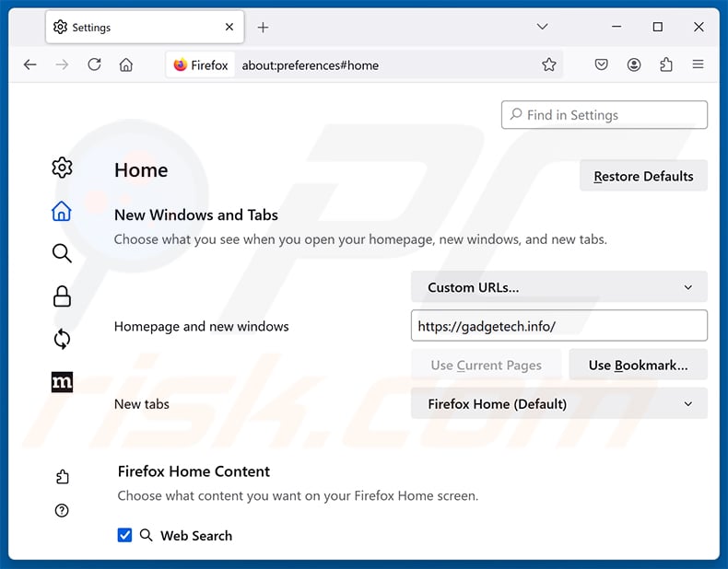The width and height of the screenshot is (728, 569).
Task: Open Firefox Support help icon
Action: pyautogui.click(x=62, y=511)
